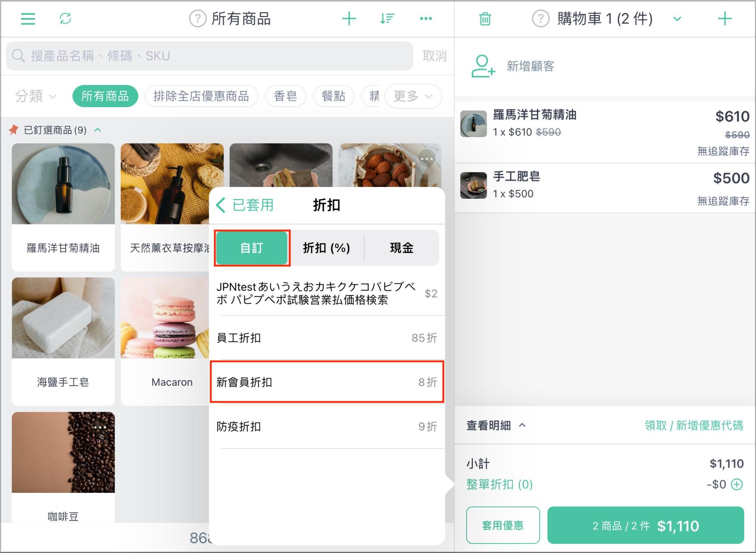Go back via 已套用 chevron
The height and width of the screenshot is (553, 756).
[x=245, y=205]
